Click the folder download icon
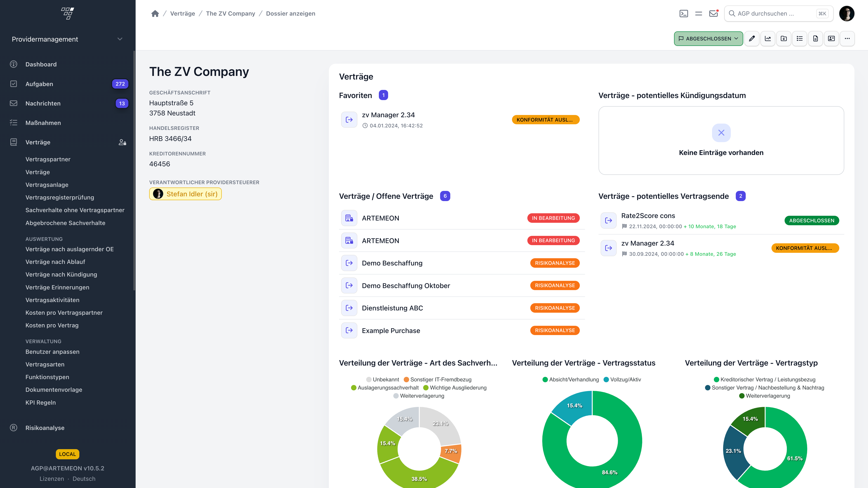 coord(784,38)
